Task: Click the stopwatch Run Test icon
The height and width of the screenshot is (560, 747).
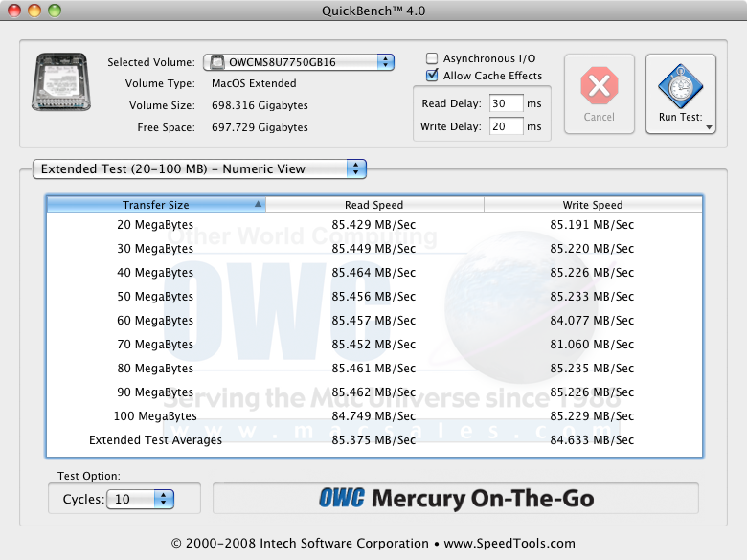Action: pyautogui.click(x=680, y=86)
